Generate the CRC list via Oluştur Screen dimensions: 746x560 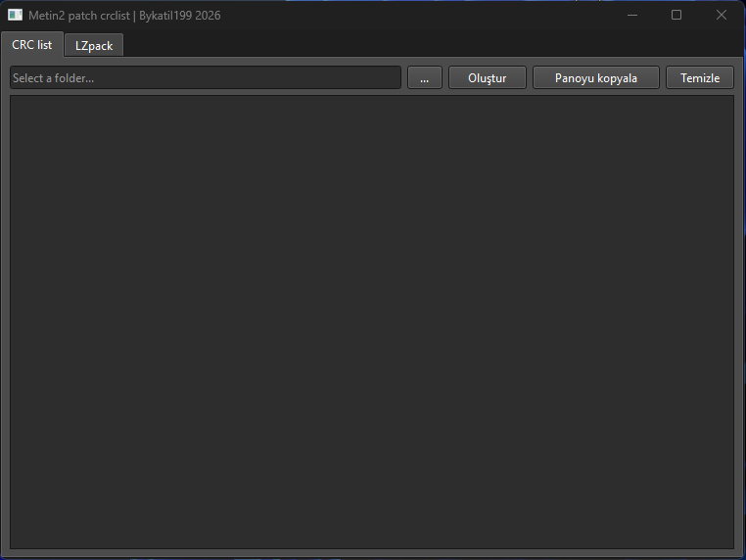[488, 78]
